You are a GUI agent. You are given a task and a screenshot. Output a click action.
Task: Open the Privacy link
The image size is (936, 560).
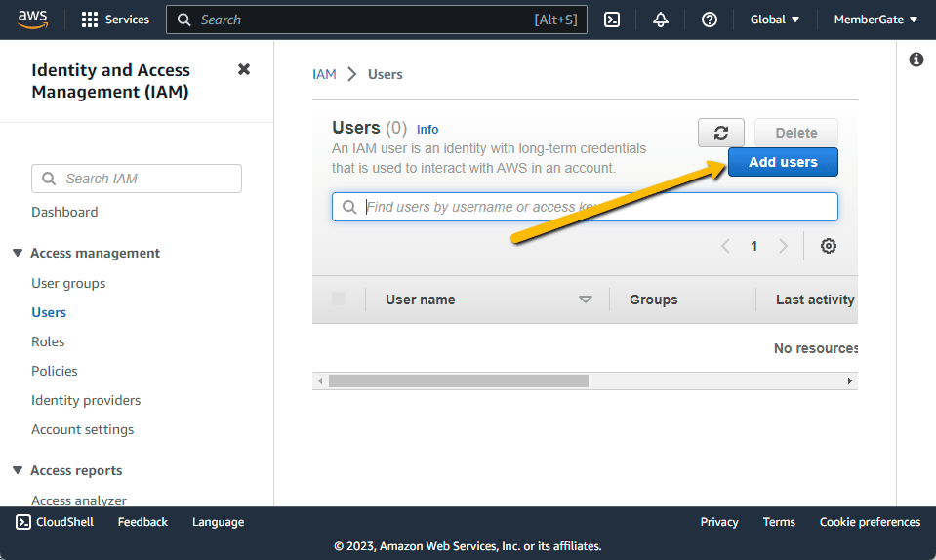coord(719,522)
